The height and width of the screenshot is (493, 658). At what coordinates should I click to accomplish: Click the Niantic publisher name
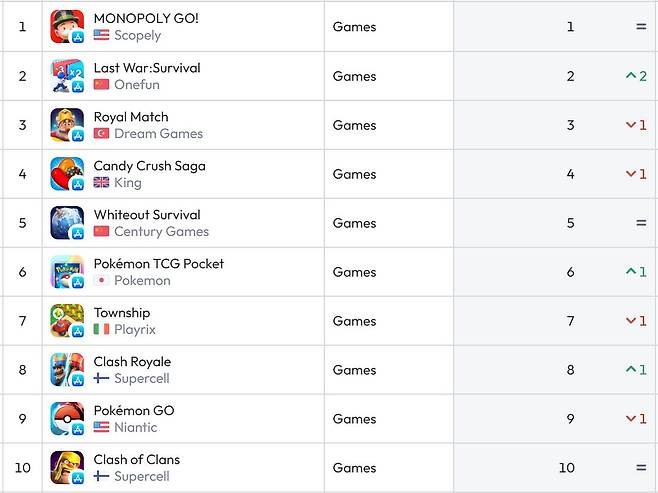(x=135, y=428)
